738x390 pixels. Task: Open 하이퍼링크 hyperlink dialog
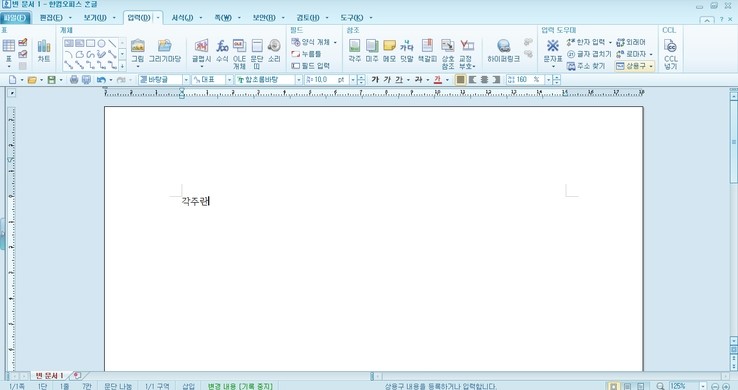pos(503,51)
